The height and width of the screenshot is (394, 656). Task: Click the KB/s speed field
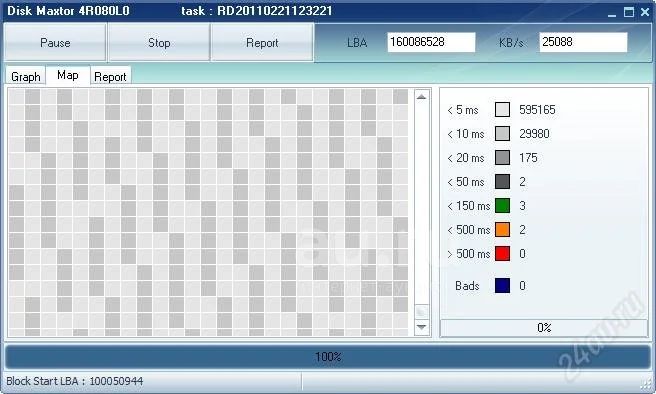[x=583, y=42]
